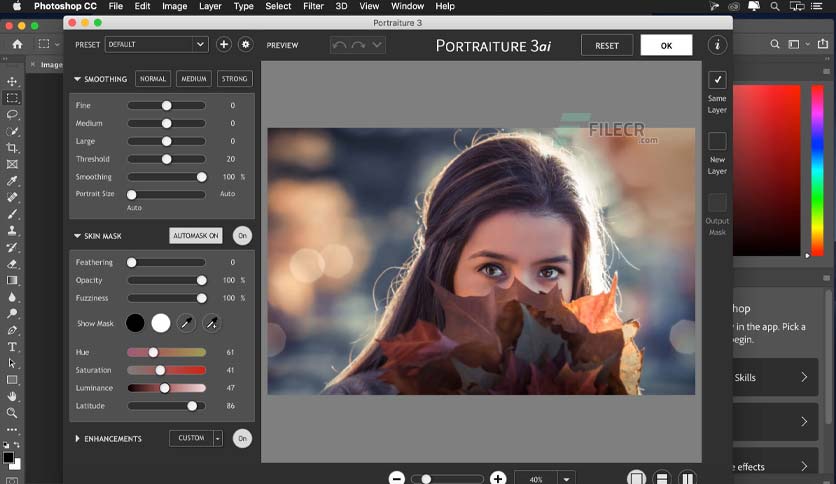Show mask on black background

[135, 323]
